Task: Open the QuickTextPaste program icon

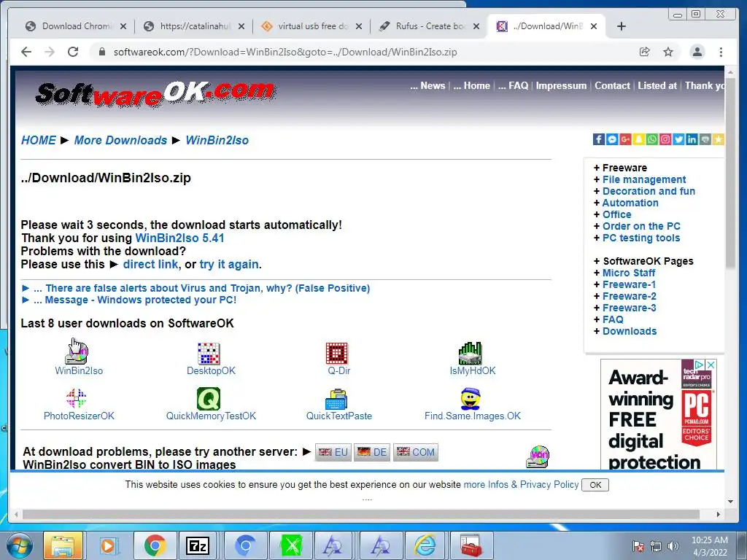Action: [x=336, y=399]
